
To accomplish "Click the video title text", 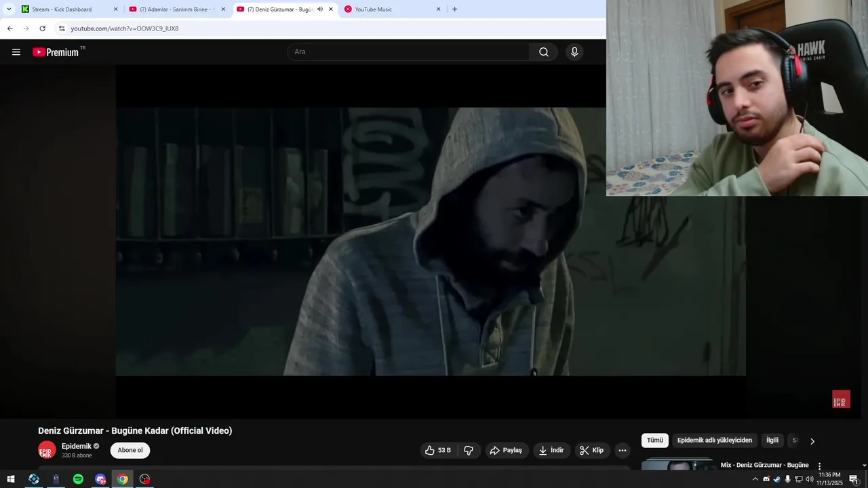I will coord(135,430).
